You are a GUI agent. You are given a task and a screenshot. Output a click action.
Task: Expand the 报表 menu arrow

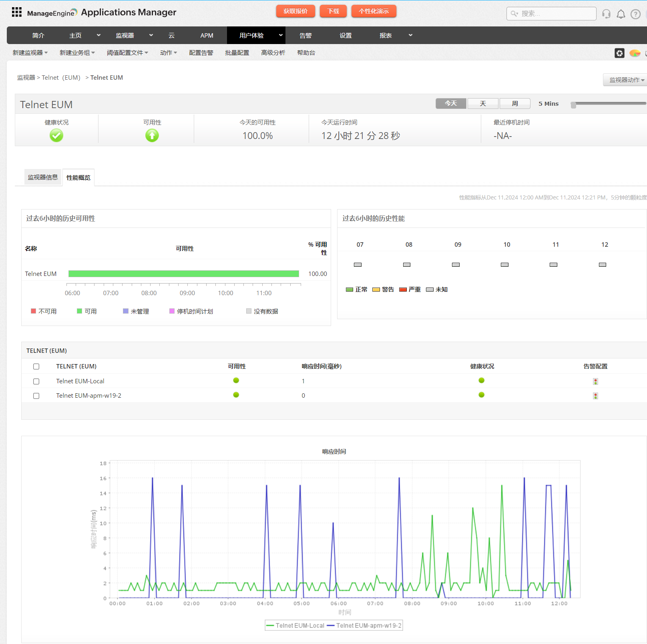410,35
